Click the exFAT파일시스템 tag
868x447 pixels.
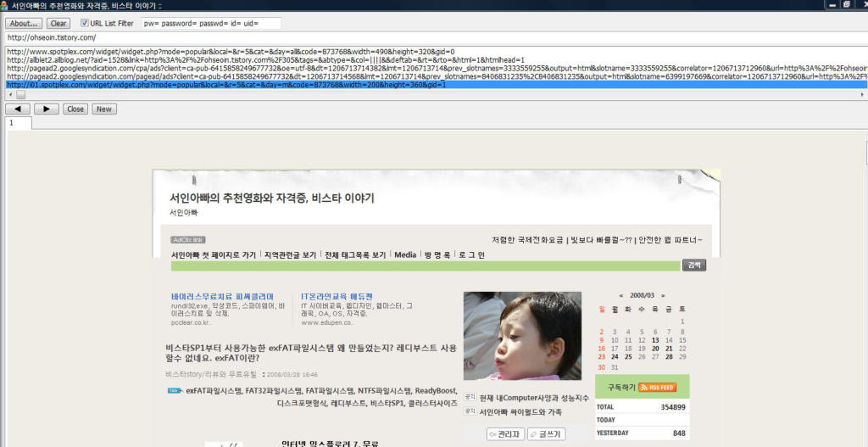tap(214, 390)
